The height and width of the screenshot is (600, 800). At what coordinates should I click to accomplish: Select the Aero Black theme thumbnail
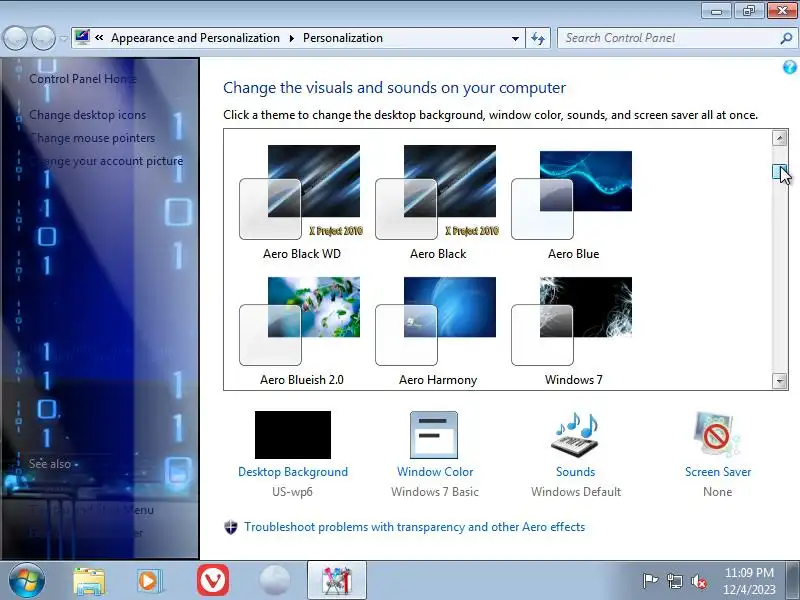[x=436, y=192]
